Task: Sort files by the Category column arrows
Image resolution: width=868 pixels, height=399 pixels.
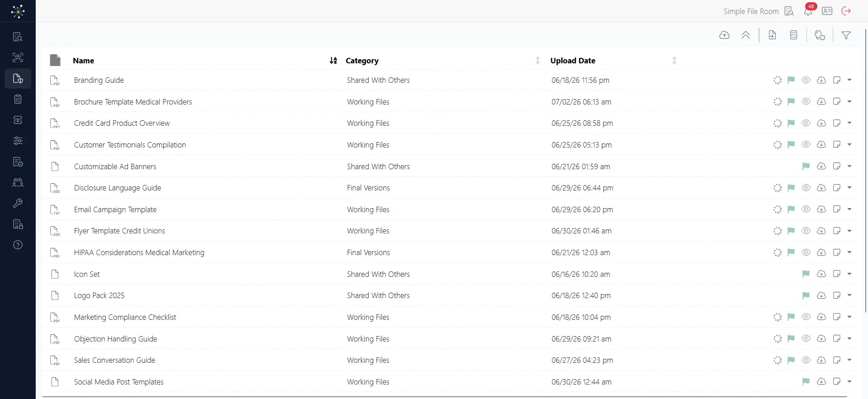Action: coord(538,61)
